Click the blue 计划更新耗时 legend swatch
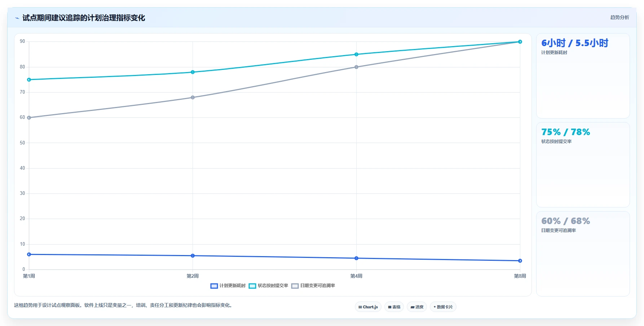Image resolution: width=644 pixels, height=326 pixels. click(x=214, y=286)
